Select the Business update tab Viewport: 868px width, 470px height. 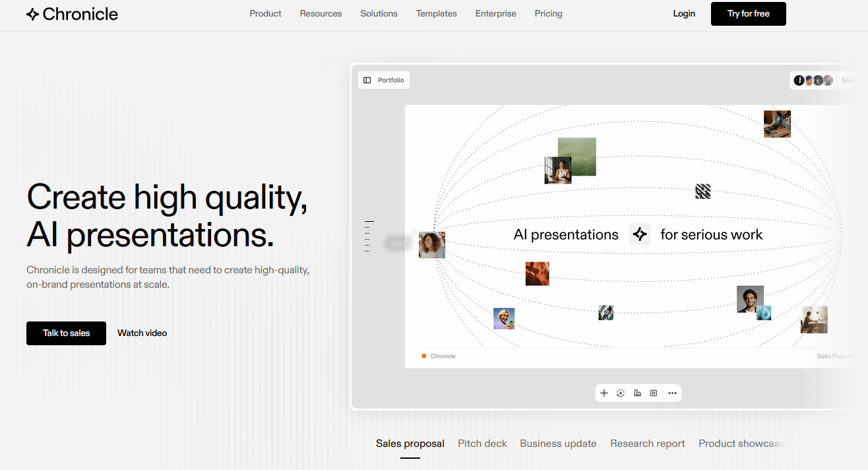click(558, 444)
